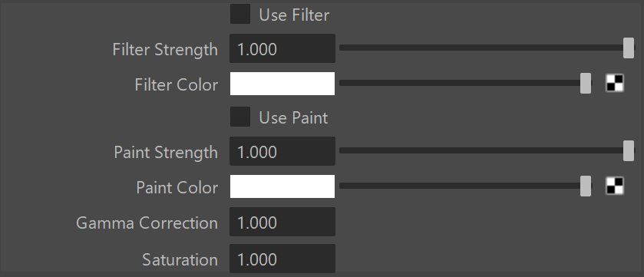Select the Gamma Correction value field
Image resolution: width=644 pixels, height=277 pixels.
click(282, 222)
